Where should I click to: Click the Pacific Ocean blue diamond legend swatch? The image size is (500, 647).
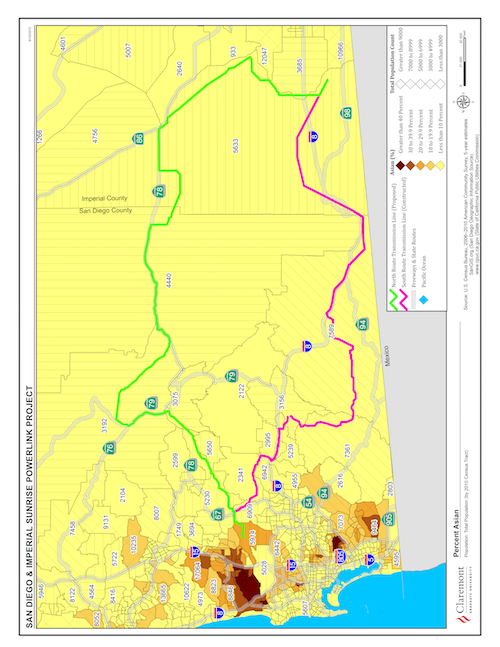pyautogui.click(x=424, y=300)
